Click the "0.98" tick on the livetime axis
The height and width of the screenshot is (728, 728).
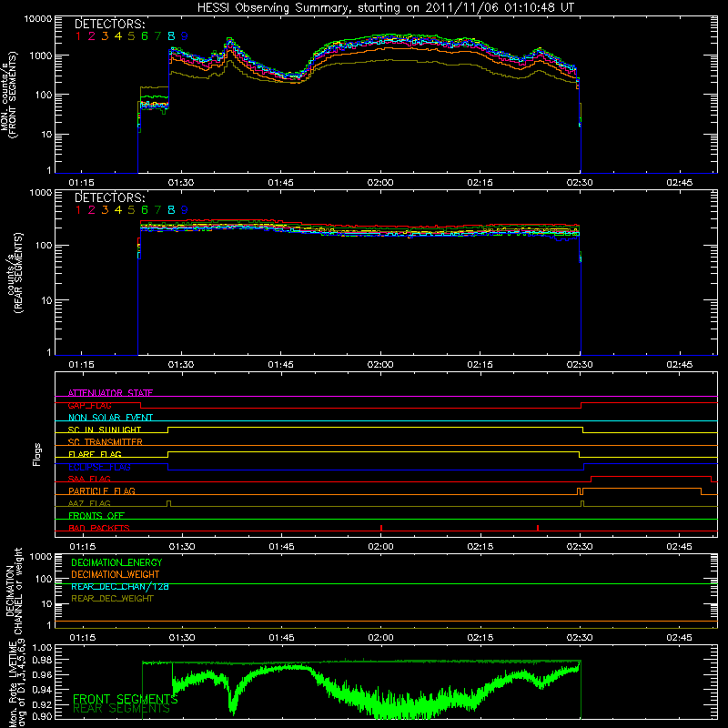pyautogui.click(x=42, y=660)
